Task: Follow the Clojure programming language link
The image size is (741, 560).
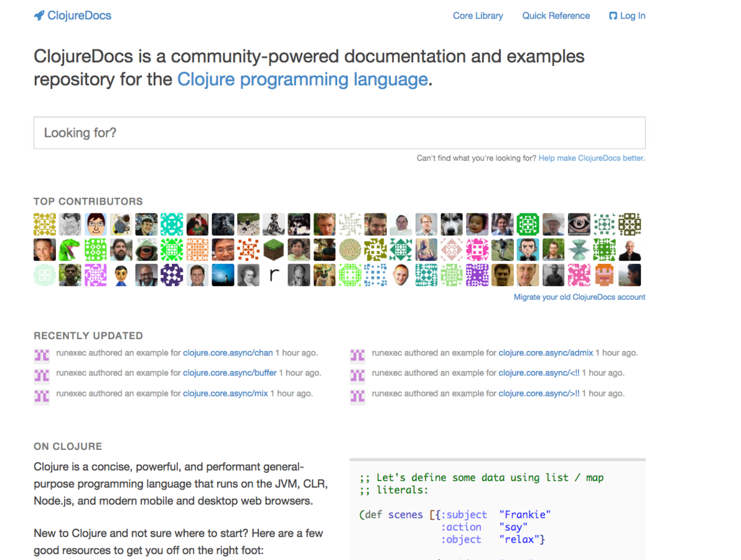Action: click(302, 79)
